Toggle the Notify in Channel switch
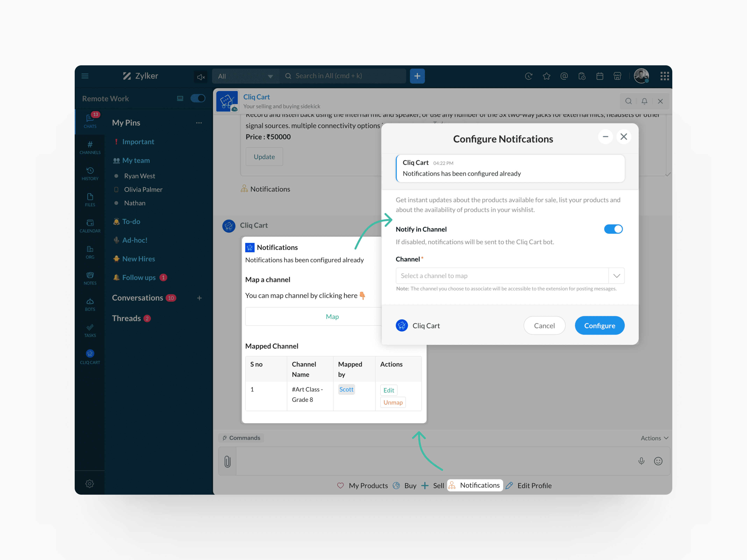 point(613,229)
